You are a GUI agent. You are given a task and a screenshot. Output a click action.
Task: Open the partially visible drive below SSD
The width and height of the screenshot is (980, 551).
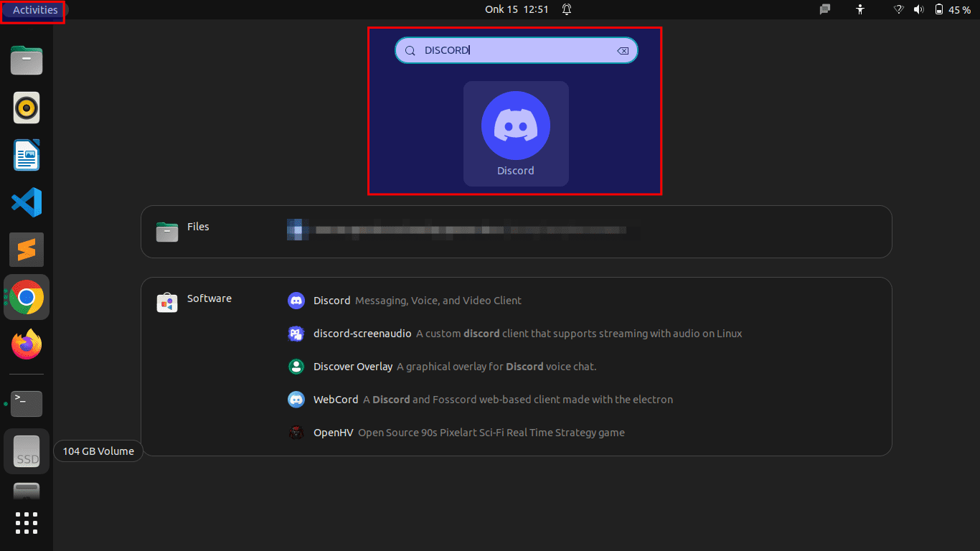27,491
